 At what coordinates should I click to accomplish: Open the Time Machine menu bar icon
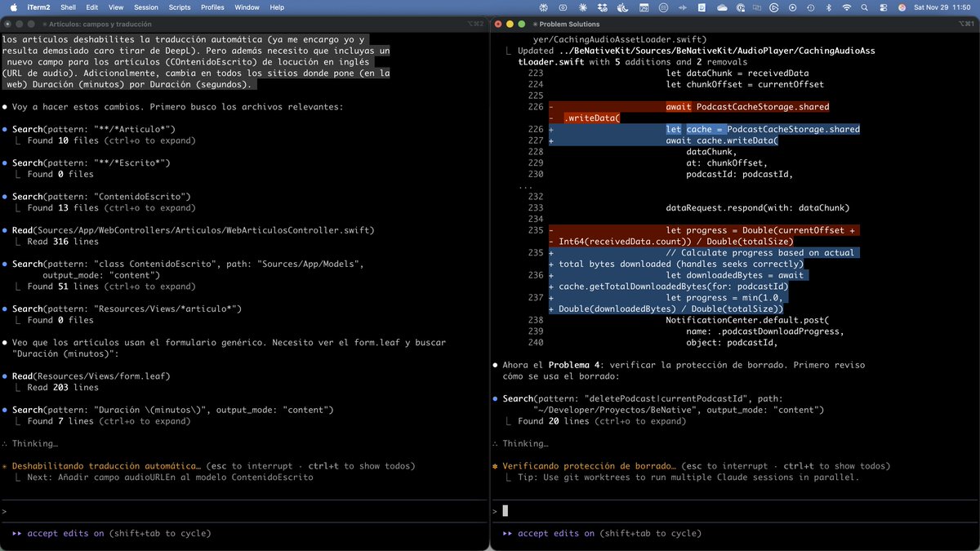tap(811, 7)
